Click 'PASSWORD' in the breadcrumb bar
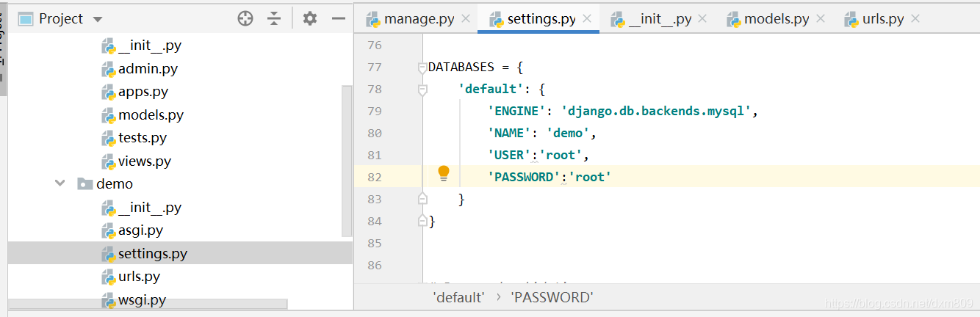This screenshot has height=317, width=980. [552, 297]
